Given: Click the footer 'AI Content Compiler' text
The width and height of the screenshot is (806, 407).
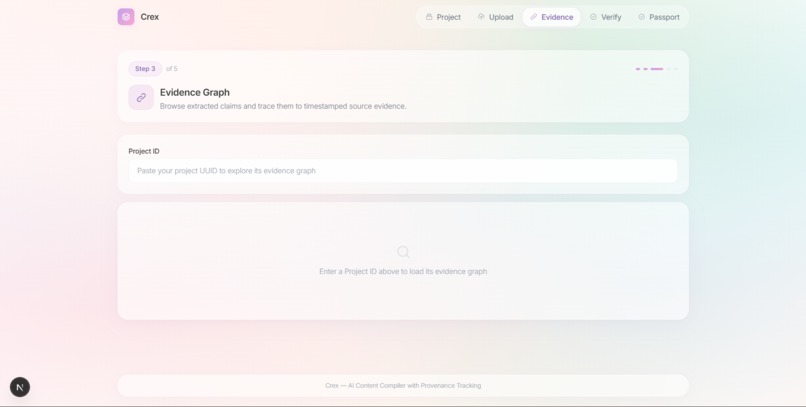Looking at the screenshot, I should point(403,385).
